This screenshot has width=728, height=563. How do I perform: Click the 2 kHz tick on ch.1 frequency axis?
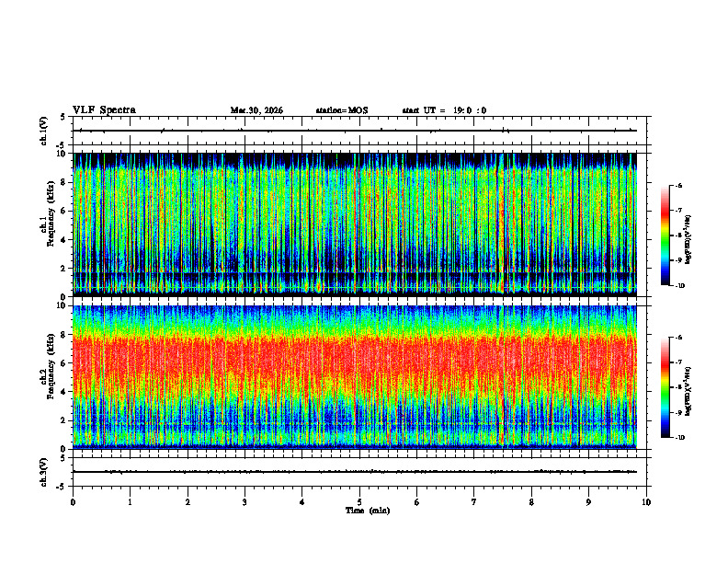[64, 269]
